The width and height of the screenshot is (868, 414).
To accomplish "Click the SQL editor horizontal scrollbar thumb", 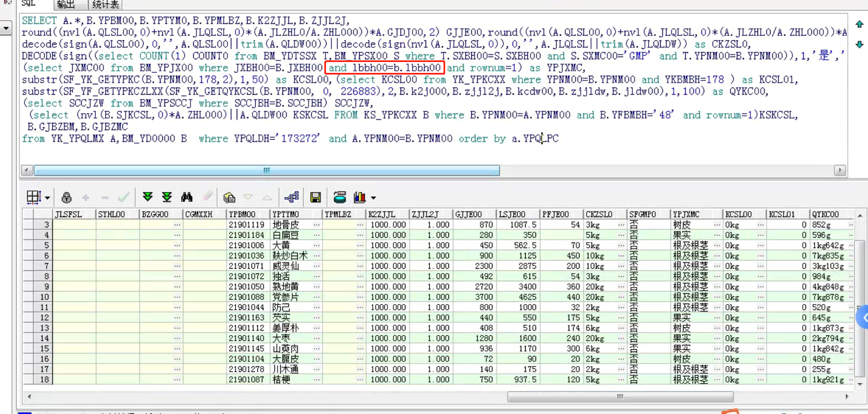I will point(267,171).
